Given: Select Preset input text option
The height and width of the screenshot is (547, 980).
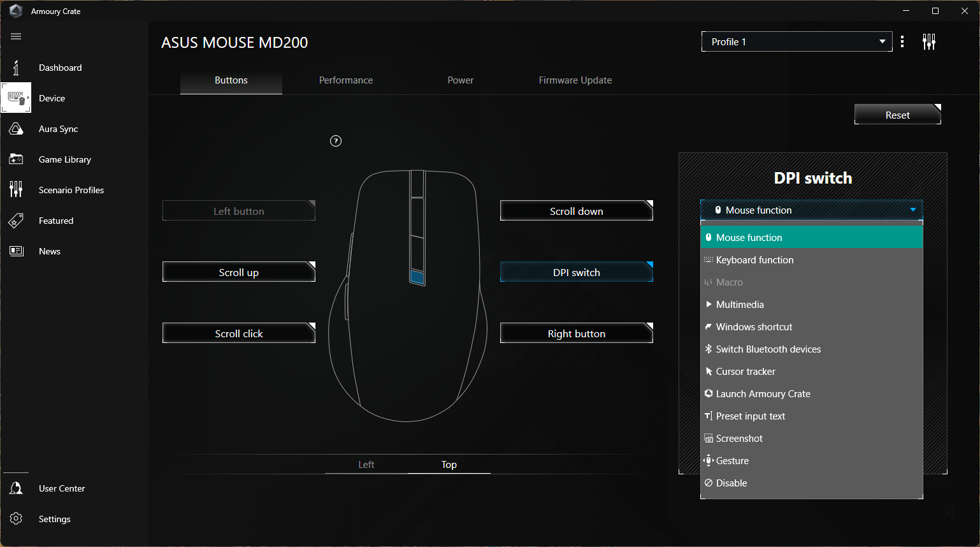Looking at the screenshot, I should (x=811, y=416).
